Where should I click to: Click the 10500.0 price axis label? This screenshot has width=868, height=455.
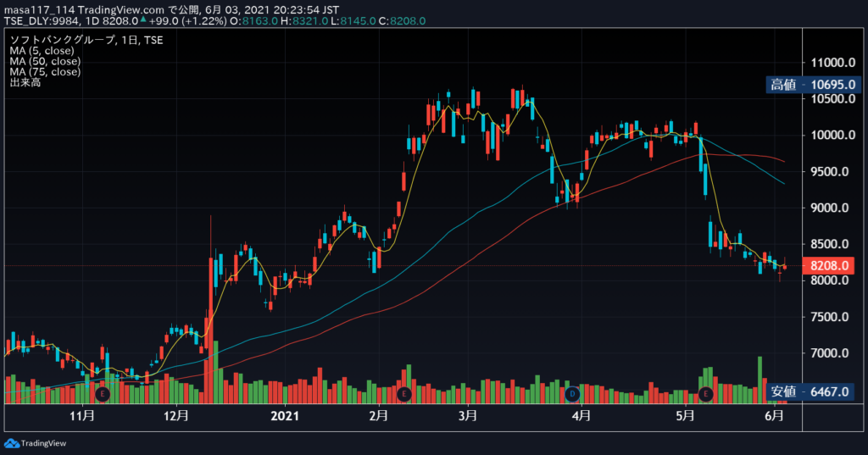(833, 99)
